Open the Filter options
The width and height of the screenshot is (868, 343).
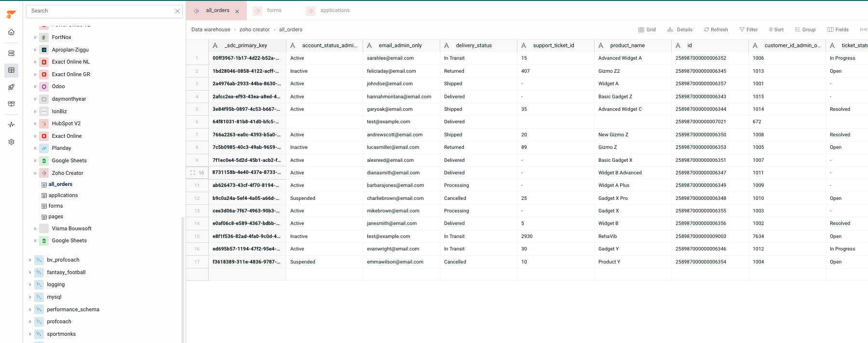(748, 30)
